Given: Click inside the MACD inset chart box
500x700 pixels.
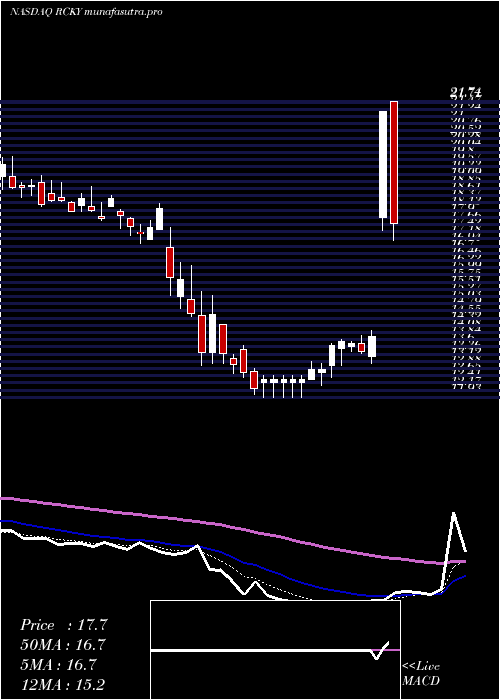Looking at the screenshot, I should 275,650.
